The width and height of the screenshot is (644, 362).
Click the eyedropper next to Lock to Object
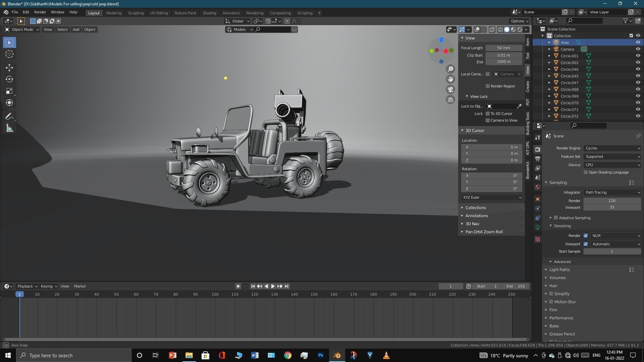pos(519,106)
